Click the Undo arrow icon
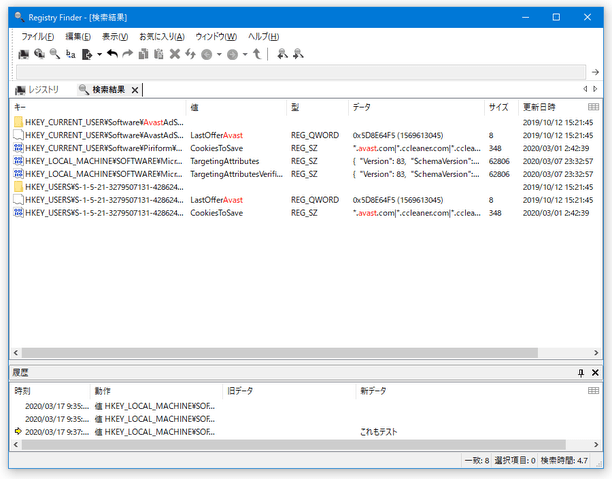612x479 pixels. coord(112,54)
